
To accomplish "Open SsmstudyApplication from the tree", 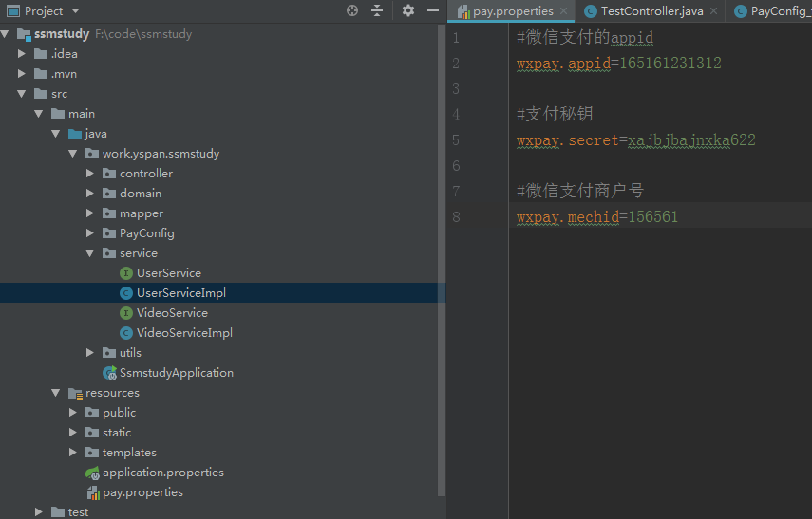I will pos(177,373).
